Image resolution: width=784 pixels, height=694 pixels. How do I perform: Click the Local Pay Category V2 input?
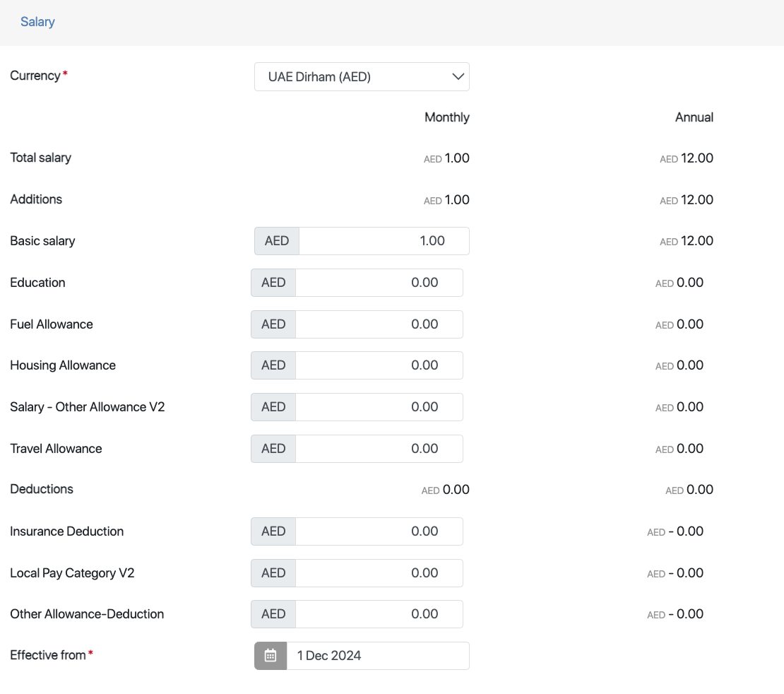379,573
